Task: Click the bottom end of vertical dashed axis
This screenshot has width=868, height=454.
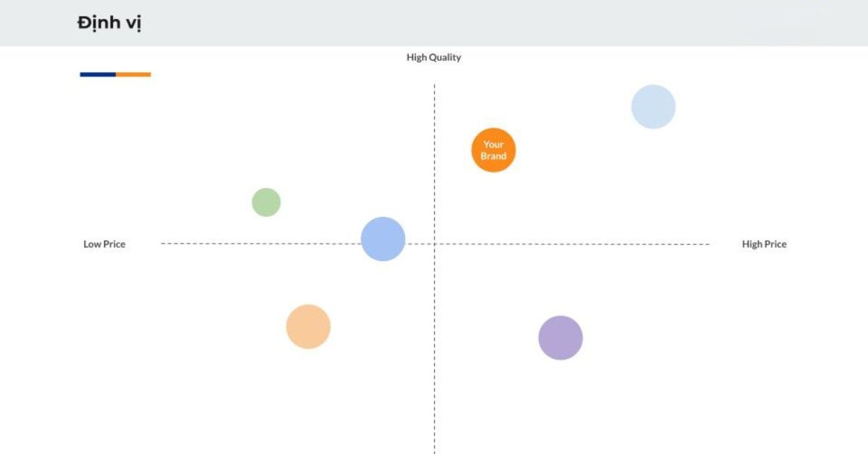Action: 434,451
